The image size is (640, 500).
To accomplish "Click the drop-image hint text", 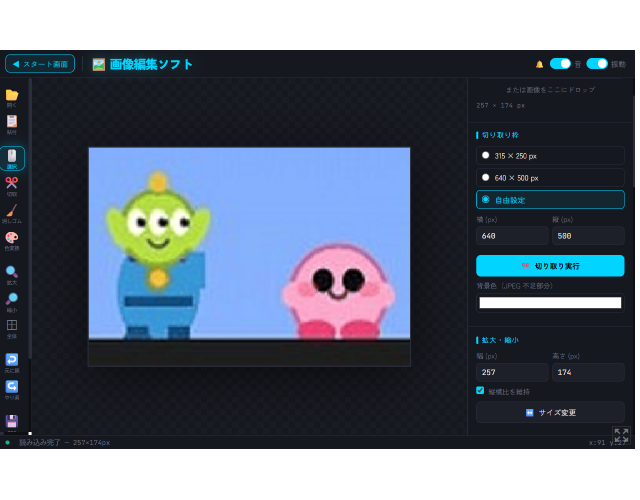I will pyautogui.click(x=550, y=89).
